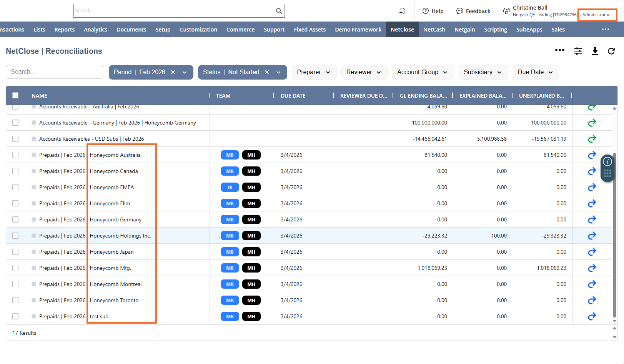Open the NetCash menu tab
This screenshot has width=624, height=364.
[434, 30]
